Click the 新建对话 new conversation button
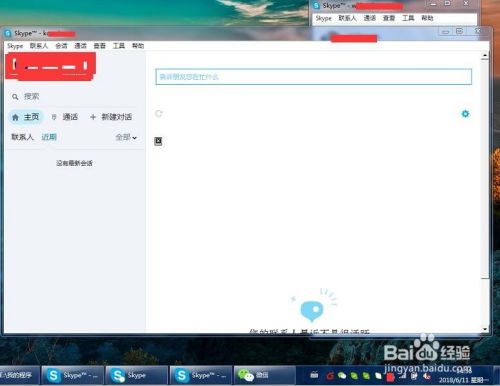This screenshot has height=386, width=500. coord(111,117)
